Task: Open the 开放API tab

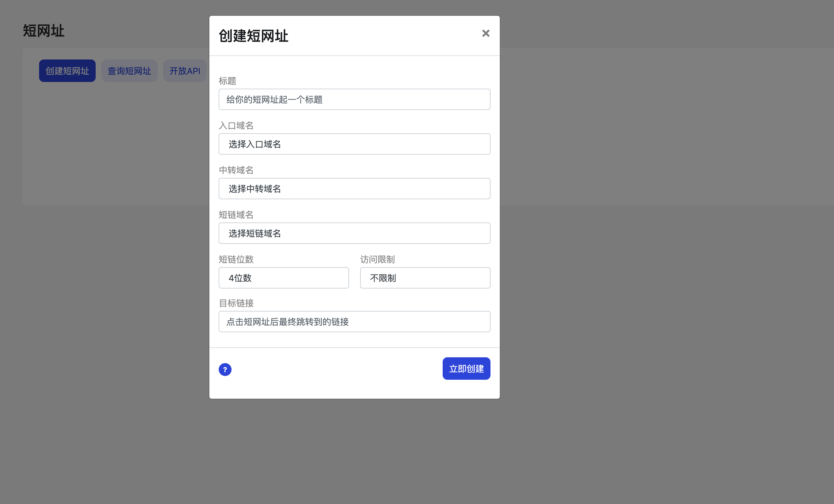Action: click(x=185, y=71)
